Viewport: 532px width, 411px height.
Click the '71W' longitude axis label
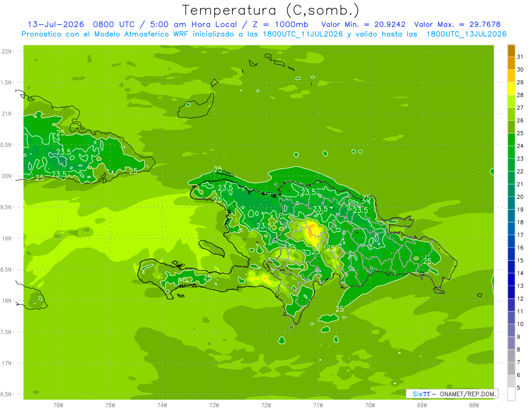(318, 405)
